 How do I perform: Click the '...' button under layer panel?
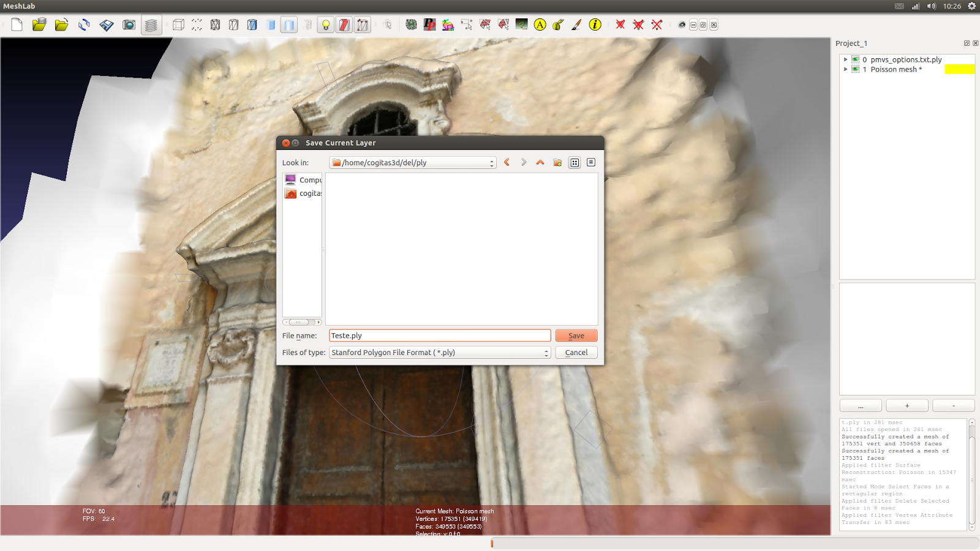tap(861, 406)
